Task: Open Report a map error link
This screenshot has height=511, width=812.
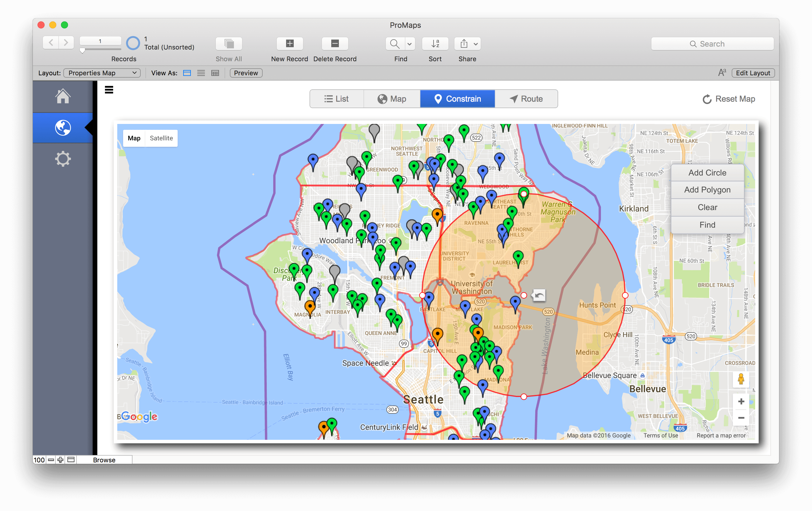Action: (721, 435)
